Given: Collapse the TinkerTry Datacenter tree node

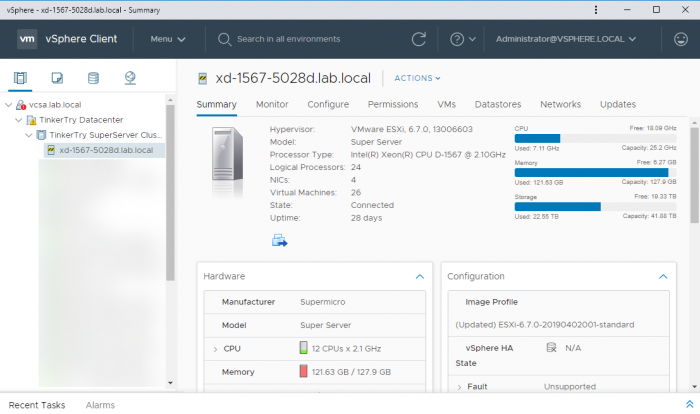Looking at the screenshot, I should click(x=18, y=120).
